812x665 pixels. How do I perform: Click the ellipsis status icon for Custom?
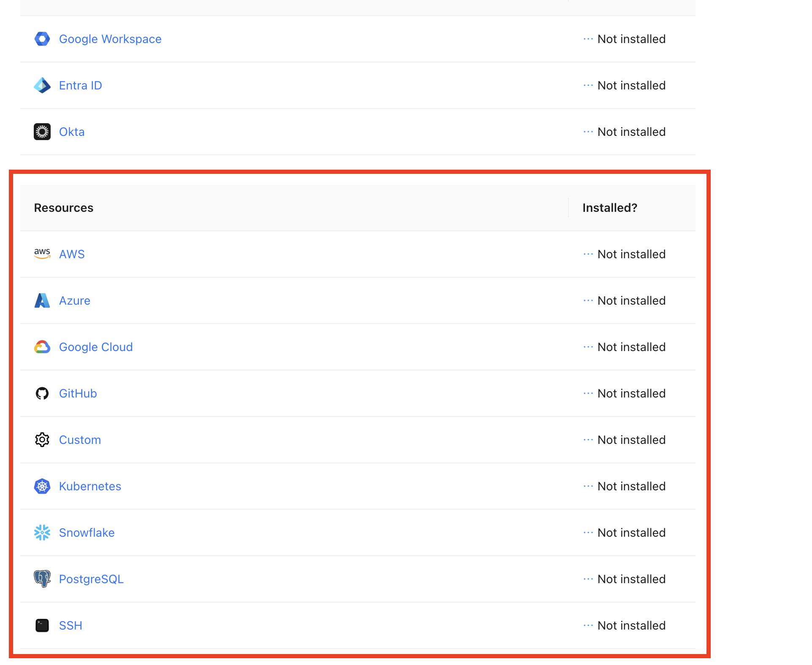pyautogui.click(x=588, y=440)
